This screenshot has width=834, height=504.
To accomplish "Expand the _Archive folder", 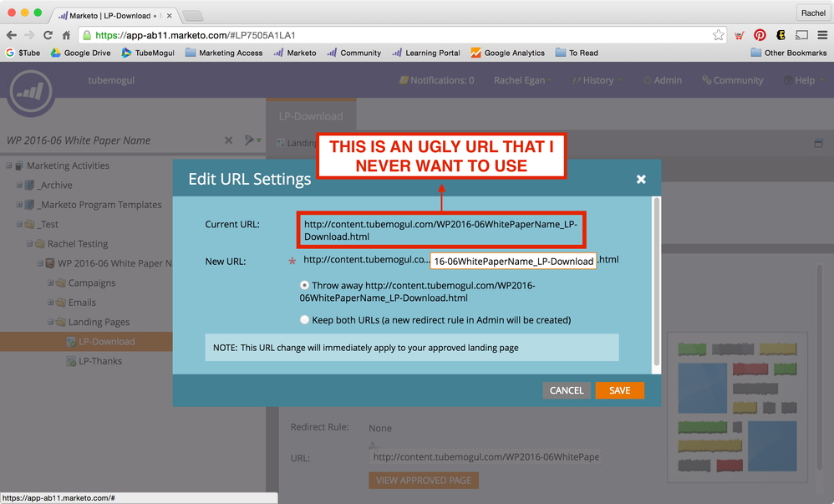I will [x=19, y=186].
